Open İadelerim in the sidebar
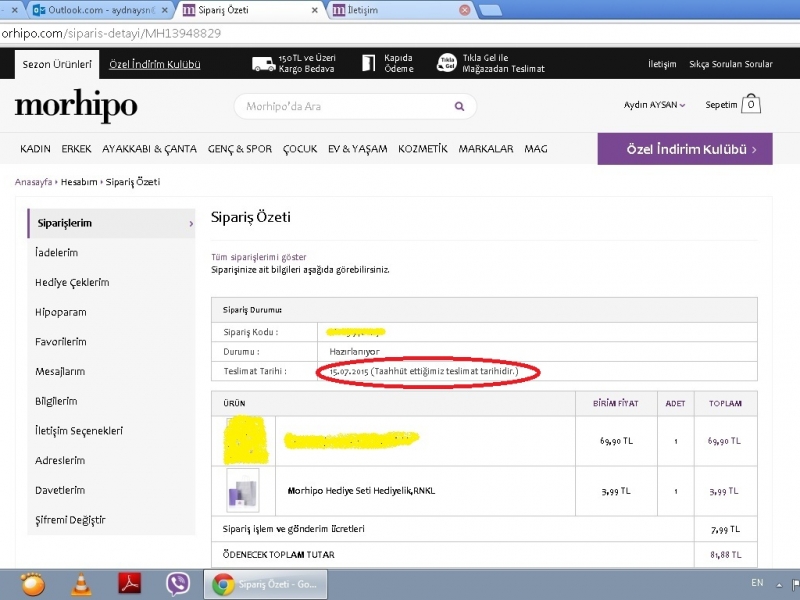Viewport: 800px width, 600px height. pyautogui.click(x=57, y=253)
